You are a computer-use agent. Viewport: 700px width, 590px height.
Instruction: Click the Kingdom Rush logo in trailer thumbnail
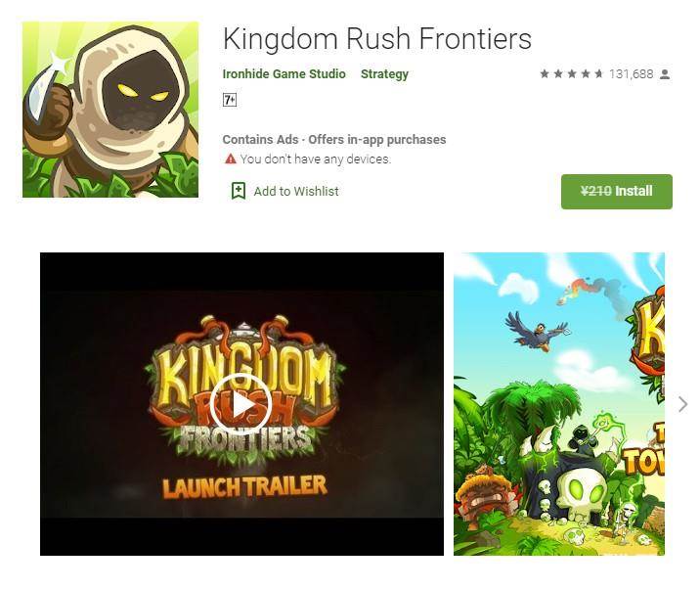coord(243,386)
